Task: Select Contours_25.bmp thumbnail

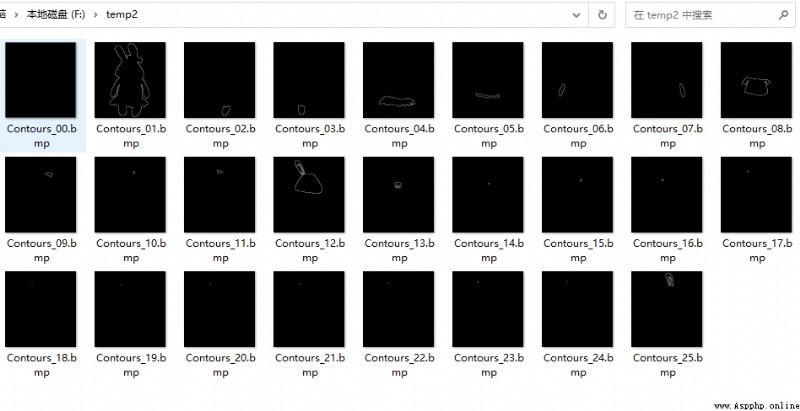Action: [x=666, y=310]
